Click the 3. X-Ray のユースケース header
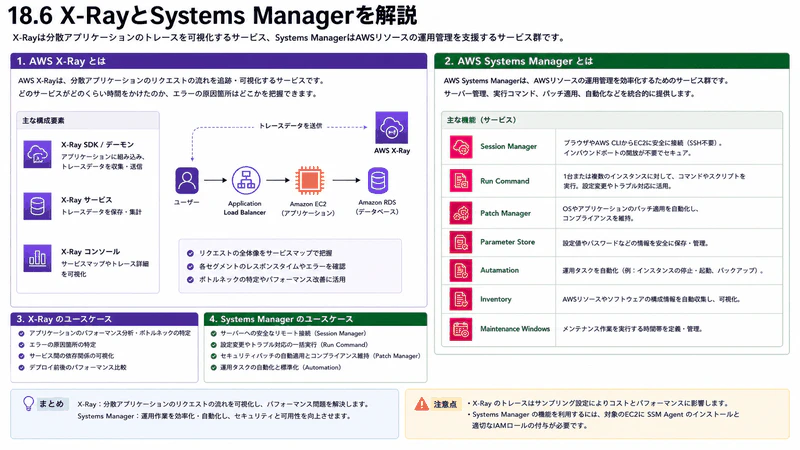Screen dimensions: 800x450 pos(104,319)
